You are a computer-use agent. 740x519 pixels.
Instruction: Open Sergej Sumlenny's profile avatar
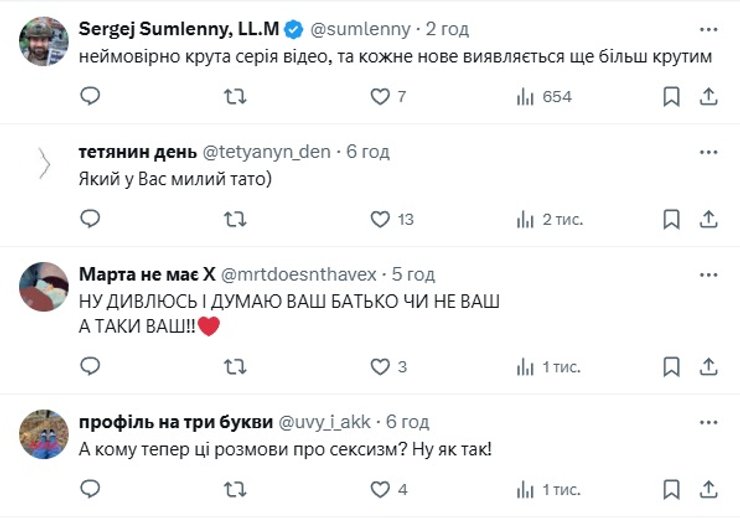44,42
